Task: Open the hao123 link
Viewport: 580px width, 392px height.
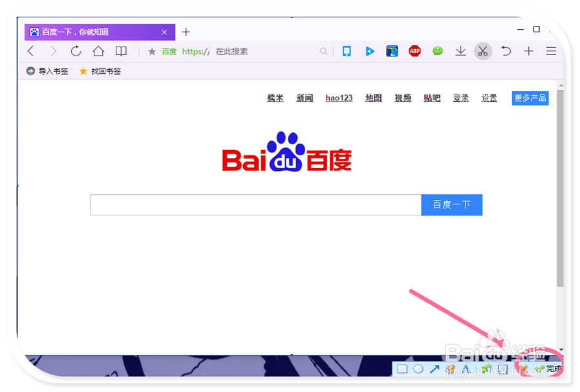Action: tap(339, 98)
